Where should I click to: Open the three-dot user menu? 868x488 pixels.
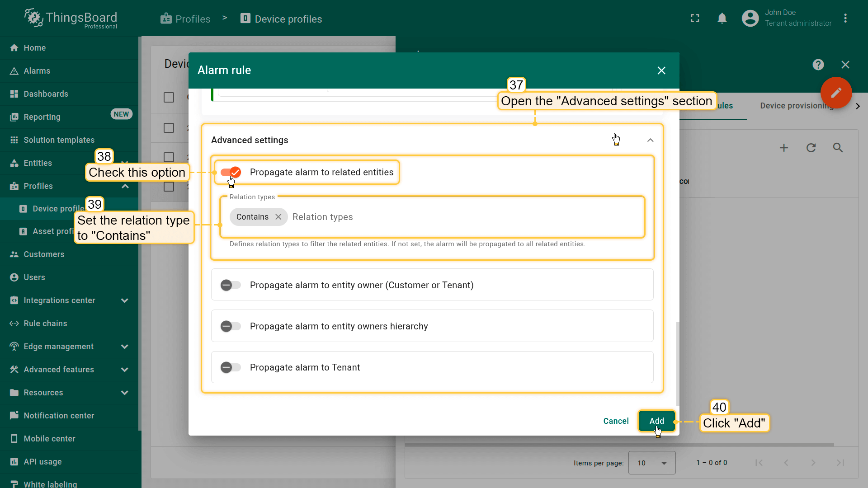(845, 19)
